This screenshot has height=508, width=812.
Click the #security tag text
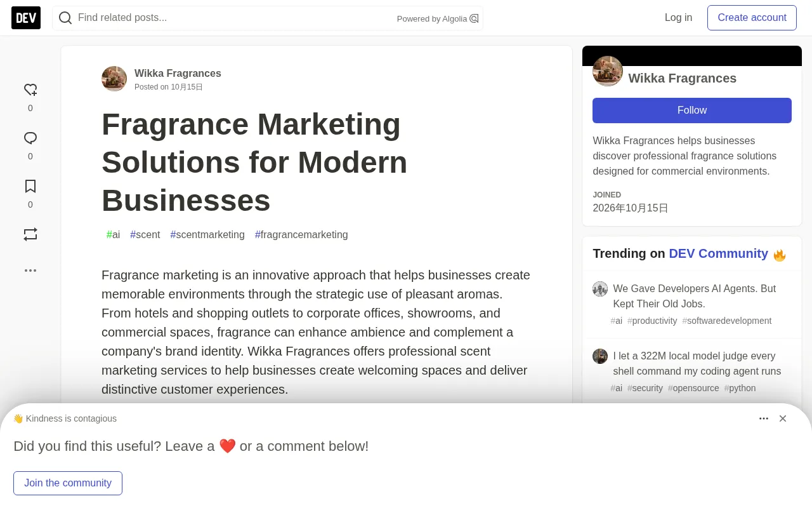point(645,389)
